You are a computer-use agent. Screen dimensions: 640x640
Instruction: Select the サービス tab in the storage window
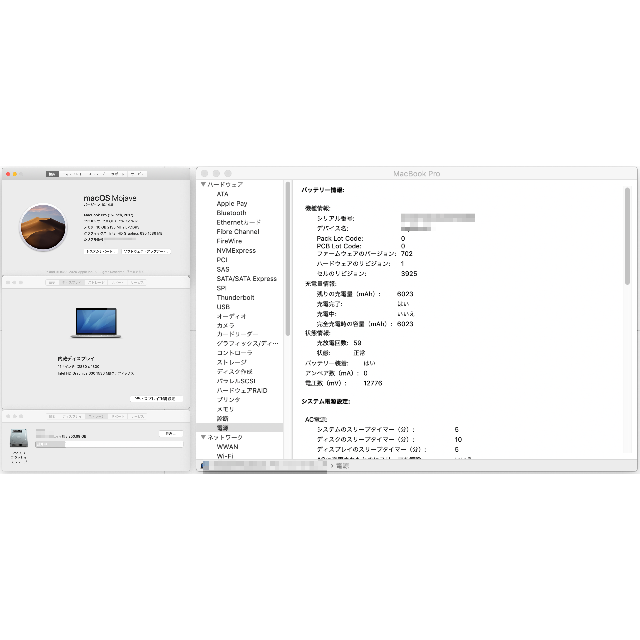tap(138, 416)
